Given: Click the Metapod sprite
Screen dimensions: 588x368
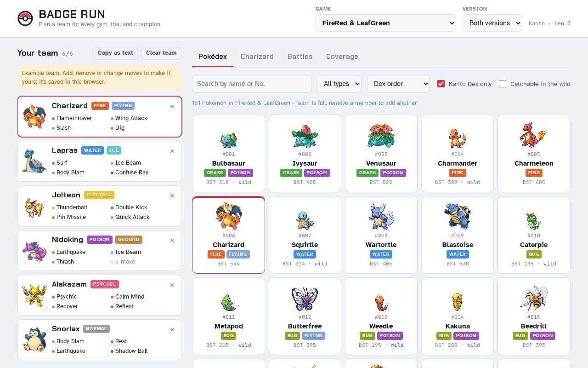Looking at the screenshot, I should 228,302.
